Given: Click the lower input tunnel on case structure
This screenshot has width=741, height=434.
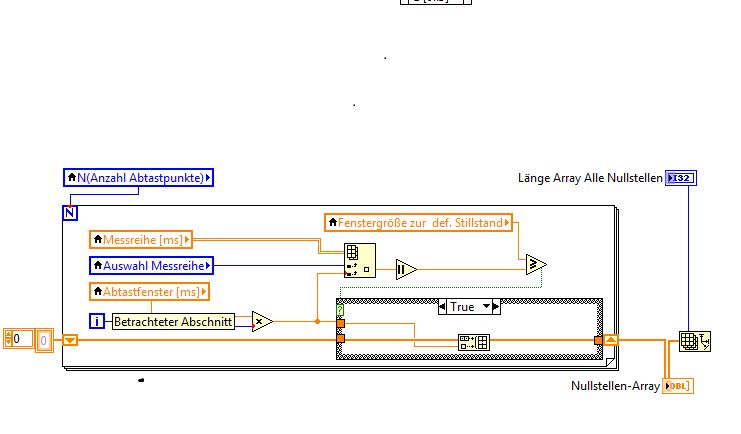Looking at the screenshot, I should 340,339.
